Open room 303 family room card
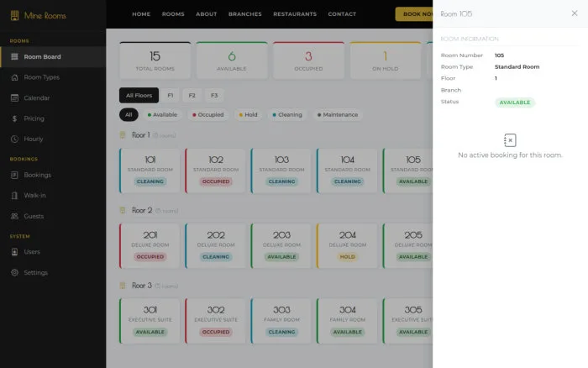588x368 pixels. tap(281, 321)
